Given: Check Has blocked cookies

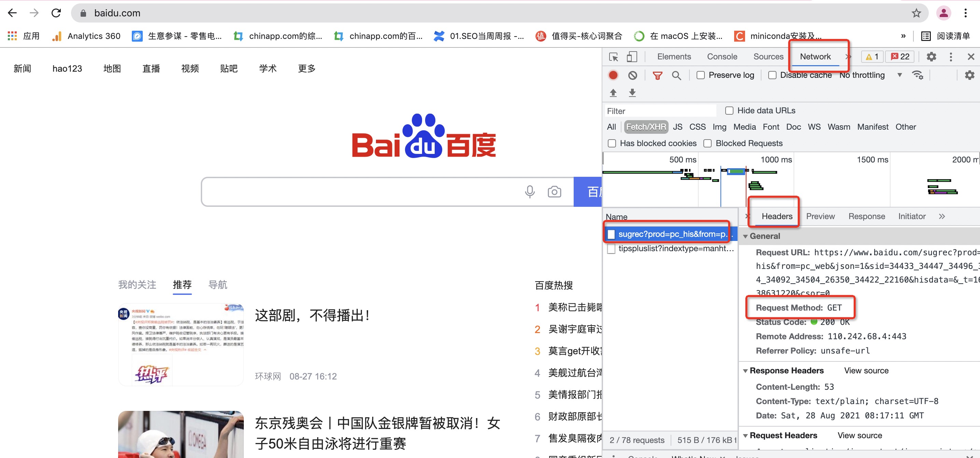Looking at the screenshot, I should coord(612,143).
